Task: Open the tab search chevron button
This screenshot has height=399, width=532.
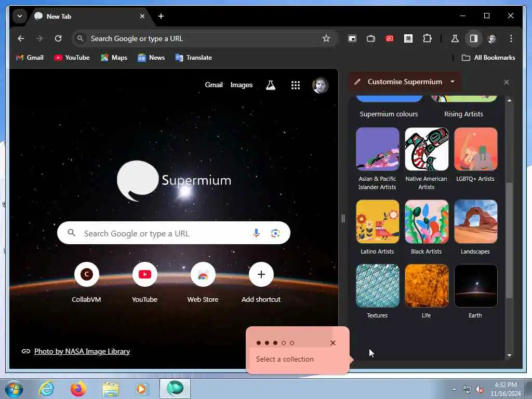Action: tap(20, 16)
